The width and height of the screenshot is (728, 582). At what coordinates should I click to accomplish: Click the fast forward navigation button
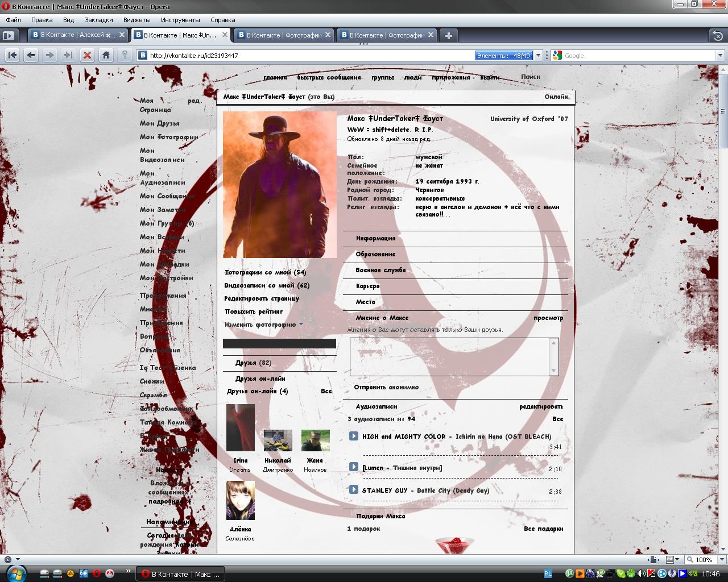pos(68,55)
